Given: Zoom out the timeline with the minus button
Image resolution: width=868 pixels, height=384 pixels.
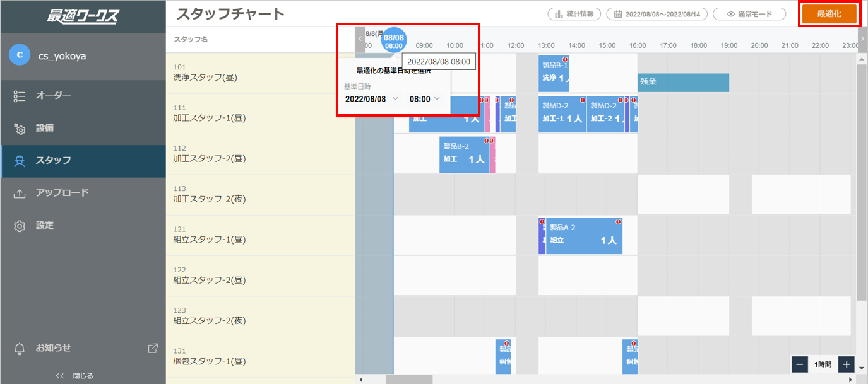Looking at the screenshot, I should [799, 364].
